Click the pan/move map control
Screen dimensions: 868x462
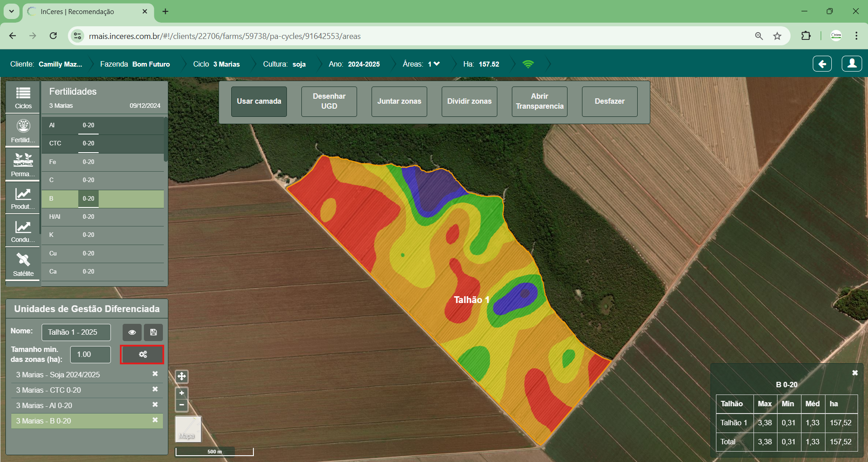click(x=181, y=376)
